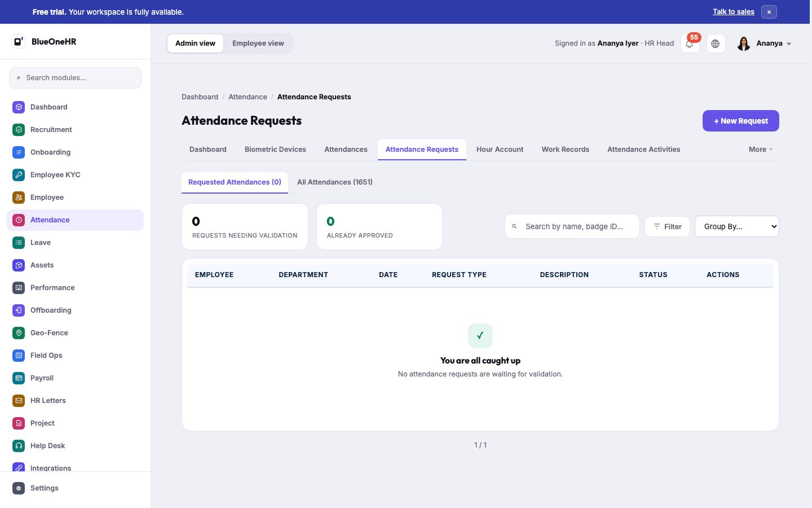This screenshot has height=508, width=812.
Task: Go to the Work Records tab
Action: pyautogui.click(x=565, y=150)
